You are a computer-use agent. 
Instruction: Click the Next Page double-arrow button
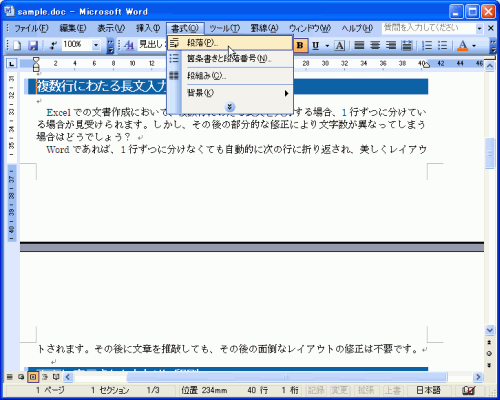click(x=489, y=365)
